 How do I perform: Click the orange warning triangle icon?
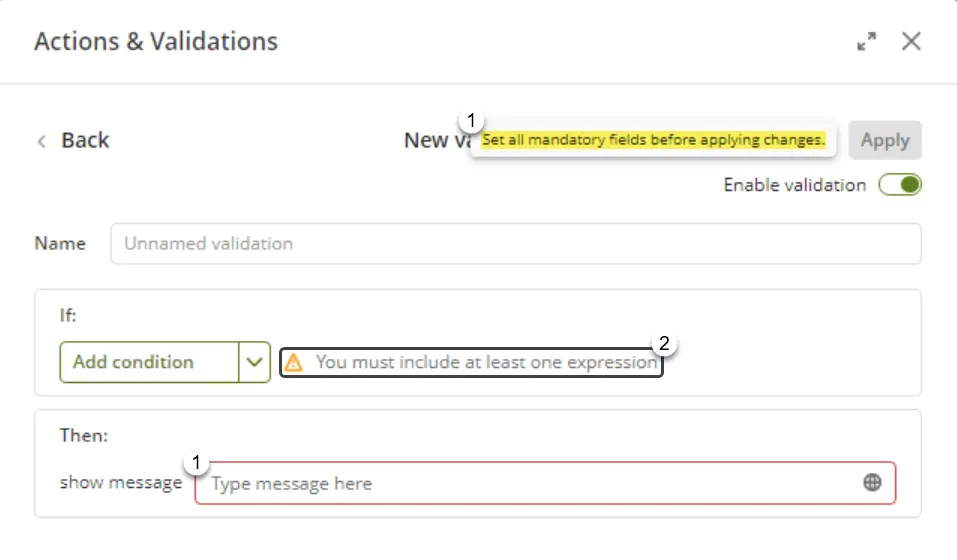click(x=294, y=363)
